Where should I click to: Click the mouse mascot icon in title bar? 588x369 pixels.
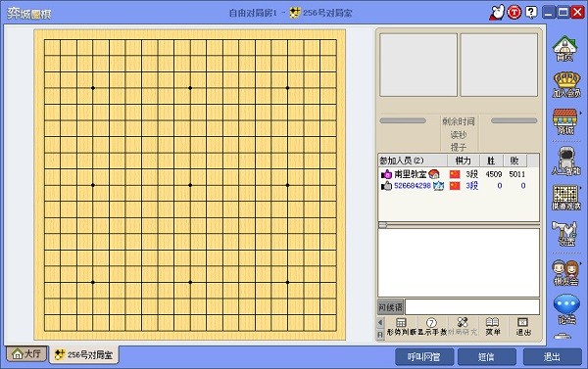click(497, 13)
